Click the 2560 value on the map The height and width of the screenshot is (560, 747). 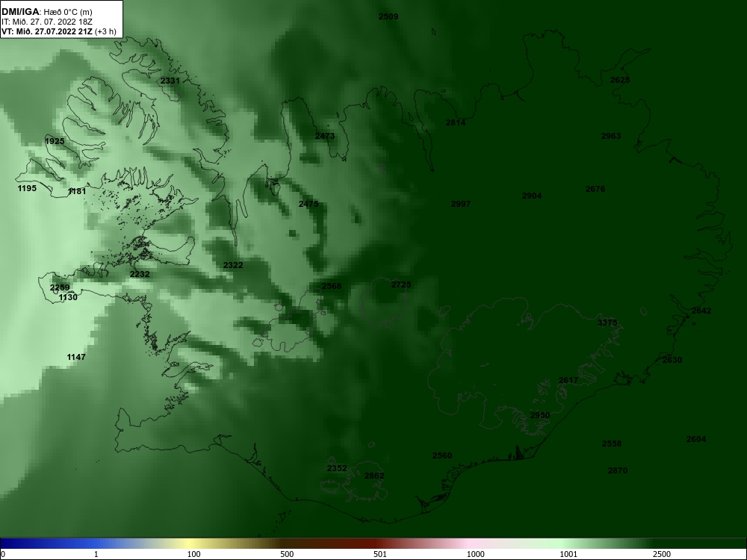tap(442, 455)
